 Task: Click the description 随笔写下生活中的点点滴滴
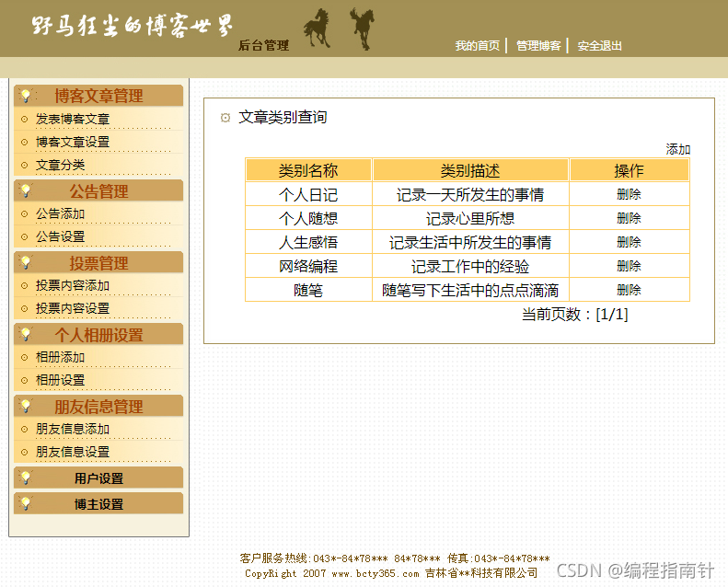pyautogui.click(x=470, y=291)
